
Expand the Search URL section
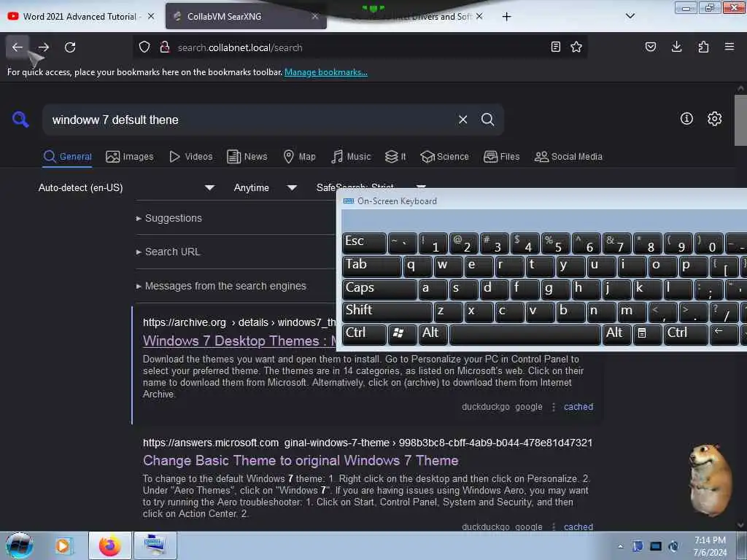click(x=168, y=252)
